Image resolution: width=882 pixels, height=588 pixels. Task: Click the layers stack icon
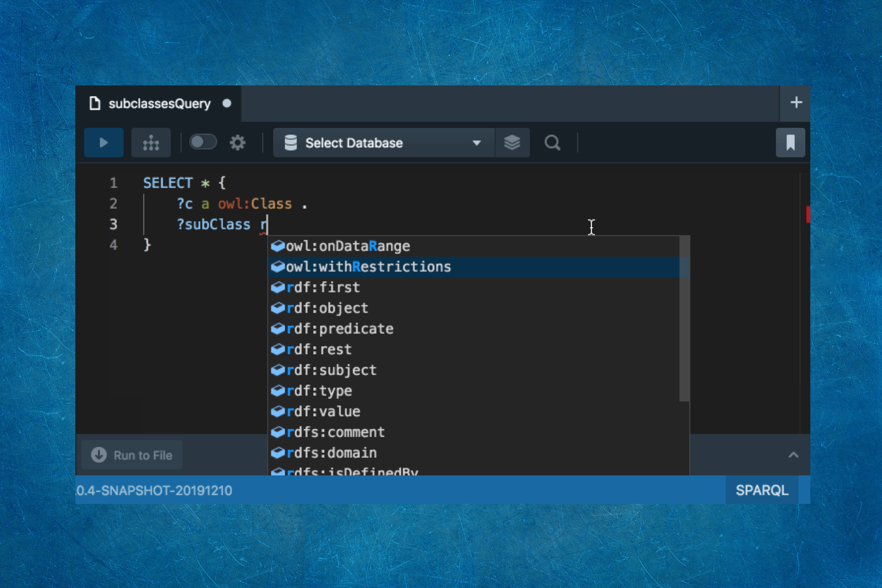click(x=512, y=143)
